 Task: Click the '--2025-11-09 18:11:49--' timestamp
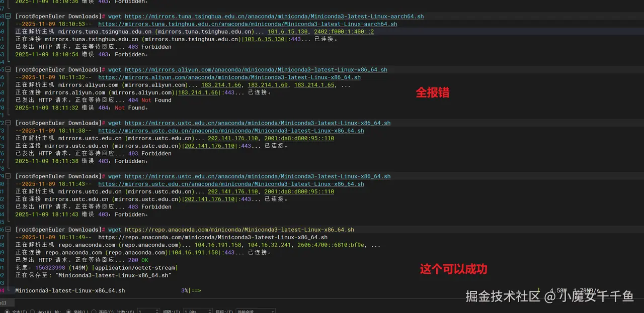tap(53, 237)
